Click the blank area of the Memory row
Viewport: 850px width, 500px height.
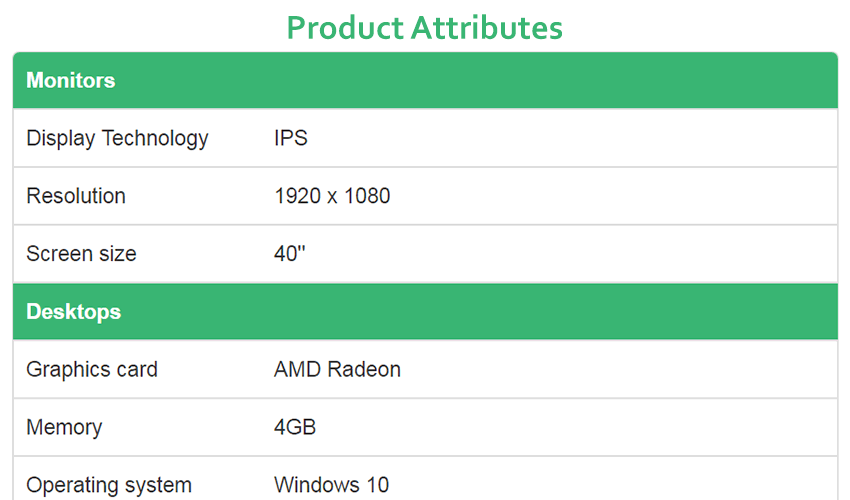click(575, 427)
